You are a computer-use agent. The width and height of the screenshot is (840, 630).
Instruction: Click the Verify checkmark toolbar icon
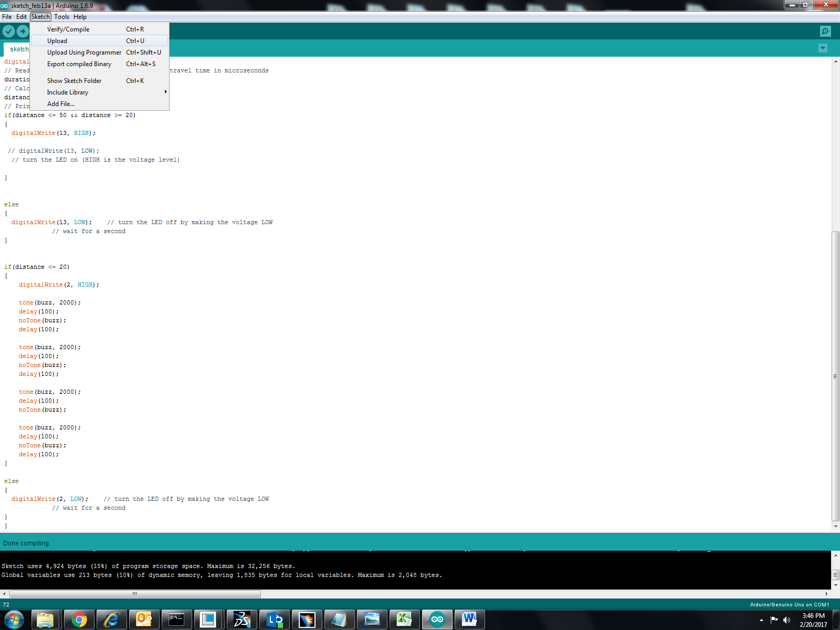8,31
